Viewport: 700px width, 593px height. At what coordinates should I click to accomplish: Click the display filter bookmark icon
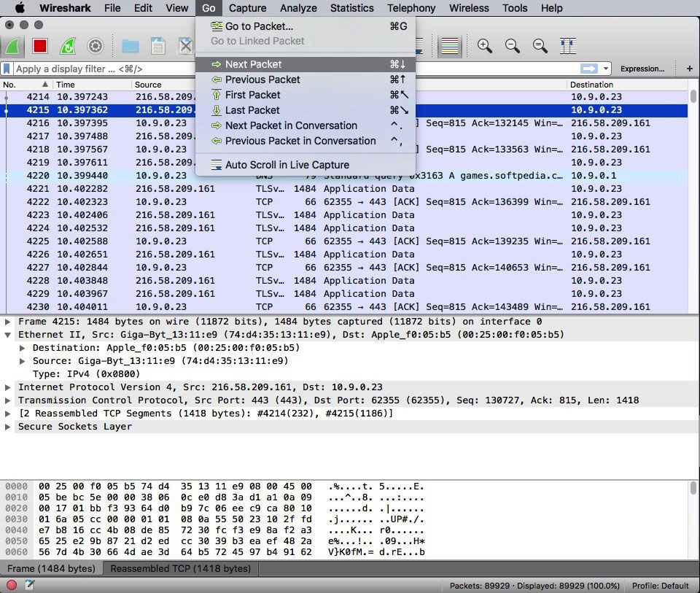pos(7,69)
